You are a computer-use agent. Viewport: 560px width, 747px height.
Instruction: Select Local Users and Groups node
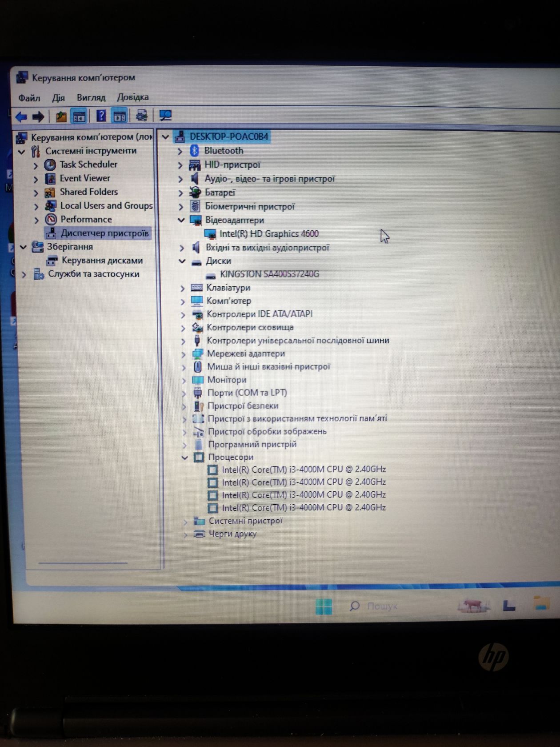coord(106,205)
